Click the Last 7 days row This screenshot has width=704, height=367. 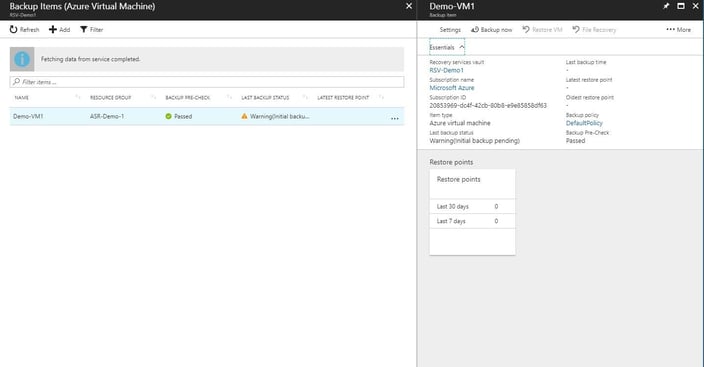(x=472, y=221)
